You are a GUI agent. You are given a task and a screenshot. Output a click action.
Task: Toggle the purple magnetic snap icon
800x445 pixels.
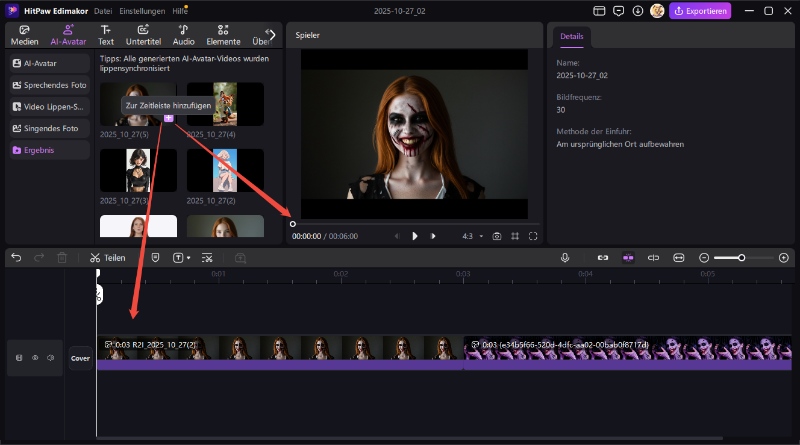[x=628, y=258]
